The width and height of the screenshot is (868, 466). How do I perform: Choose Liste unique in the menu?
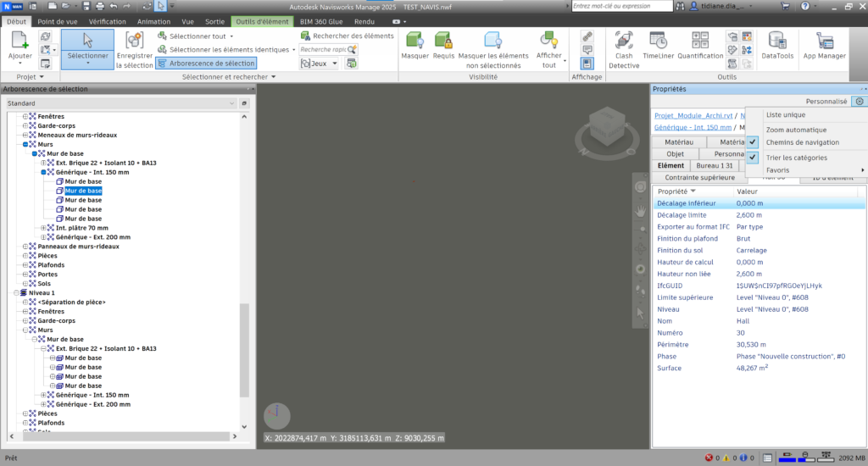[785, 114]
